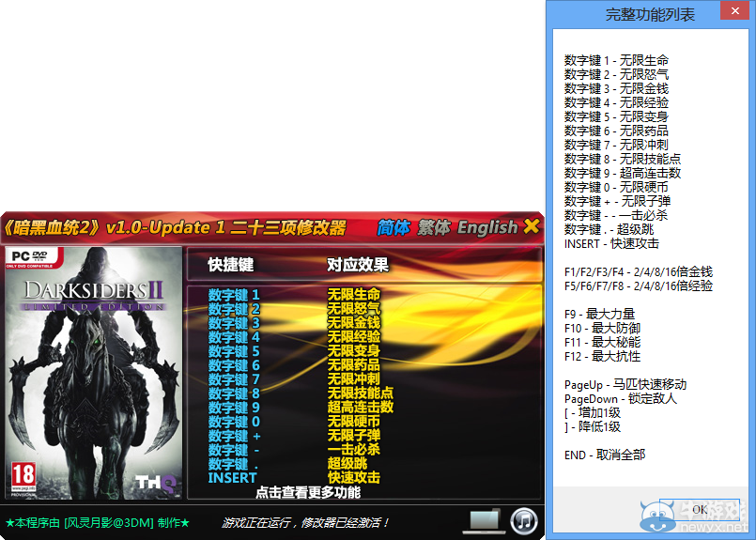This screenshot has height=540, width=756.
Task: Click author credit 风灵月影@3DM
Action: click(x=109, y=523)
